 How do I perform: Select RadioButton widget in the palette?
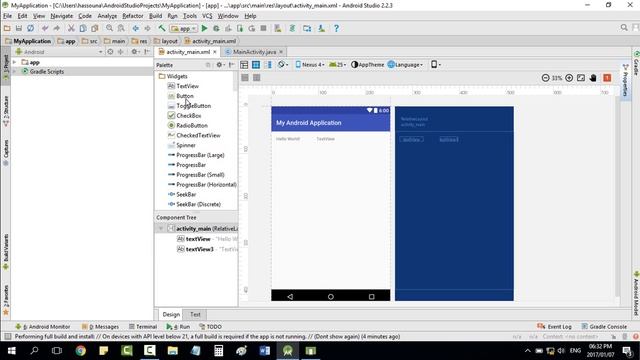(x=192, y=125)
